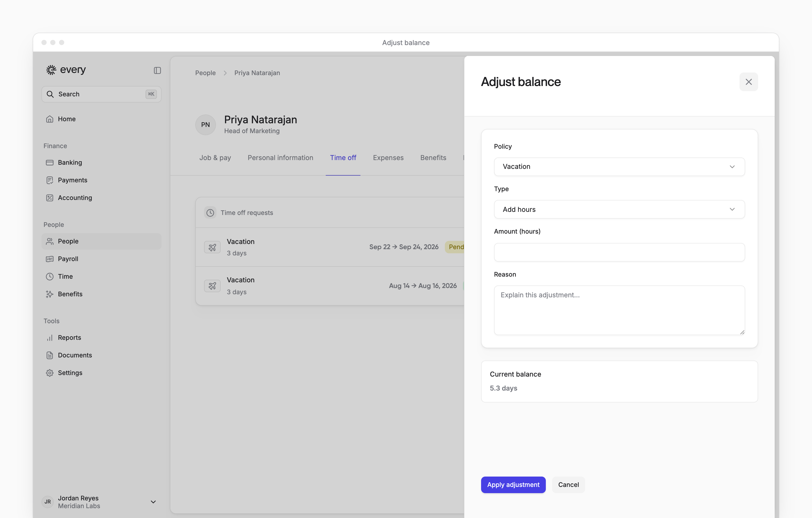Open the Benefits tab on the profile

point(433,157)
